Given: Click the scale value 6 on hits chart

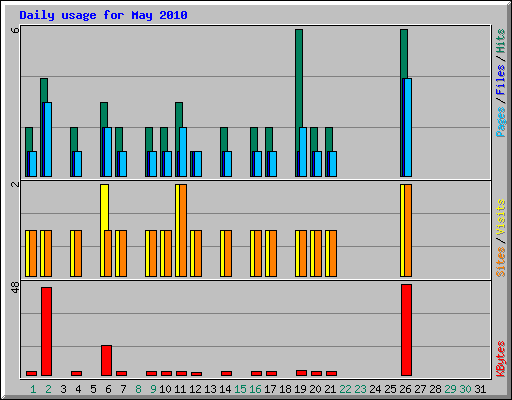Looking at the screenshot, I should [x=15, y=30].
